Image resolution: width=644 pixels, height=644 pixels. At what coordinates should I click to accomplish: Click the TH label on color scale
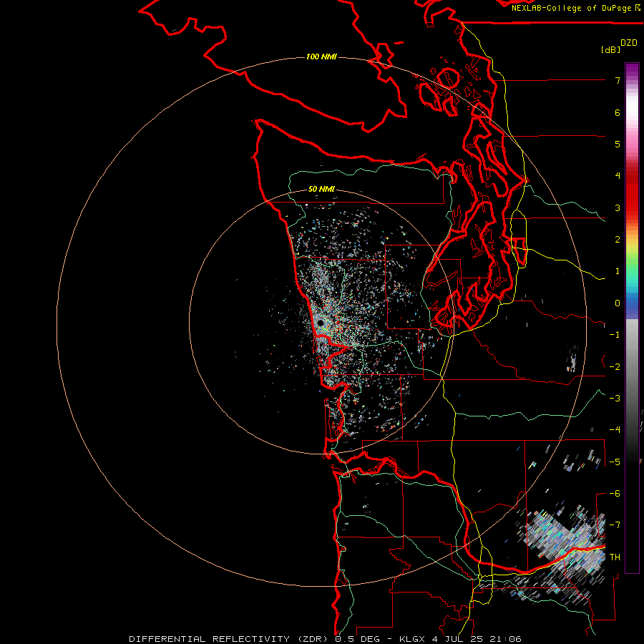pyautogui.click(x=615, y=557)
